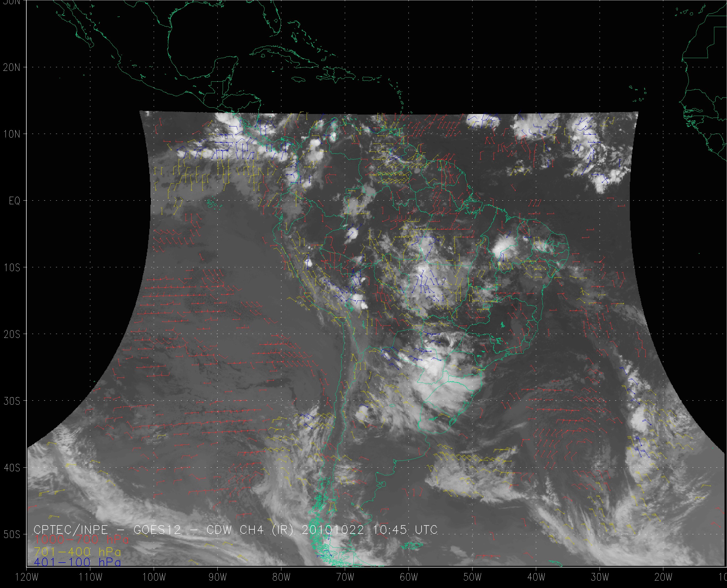Click the 50S latitude axis label
727x588 pixels.
(x=12, y=535)
